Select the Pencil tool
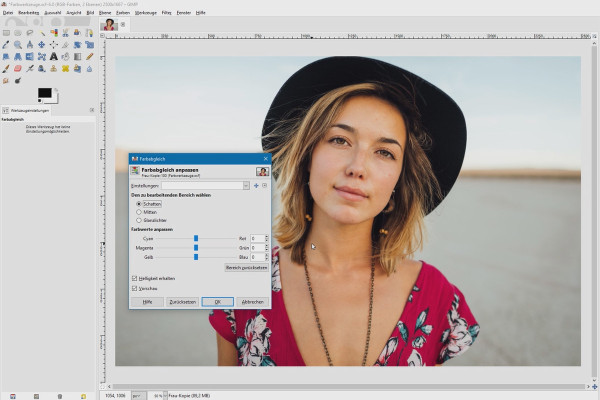This screenshot has width=600, height=400. click(89, 57)
